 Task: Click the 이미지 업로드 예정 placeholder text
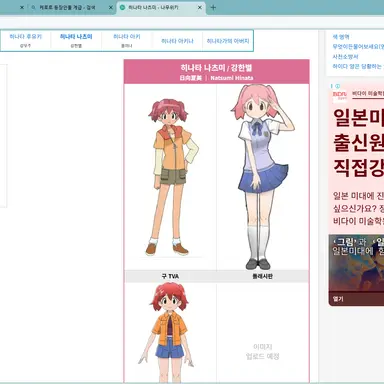coord(263,352)
